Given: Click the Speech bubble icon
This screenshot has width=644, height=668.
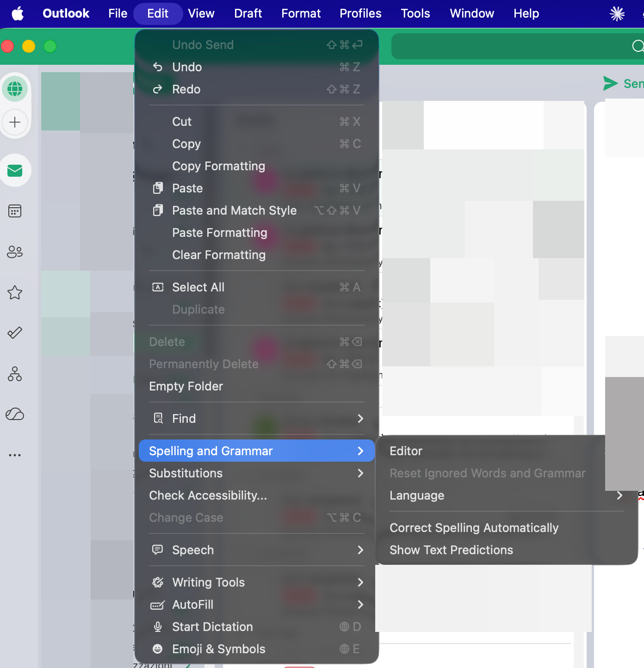Looking at the screenshot, I should (158, 550).
